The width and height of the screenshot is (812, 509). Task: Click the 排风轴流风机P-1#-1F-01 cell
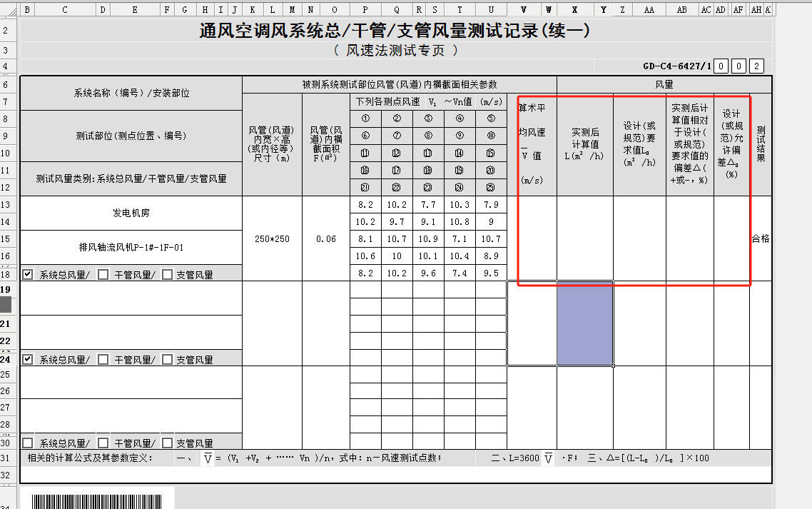pos(131,247)
